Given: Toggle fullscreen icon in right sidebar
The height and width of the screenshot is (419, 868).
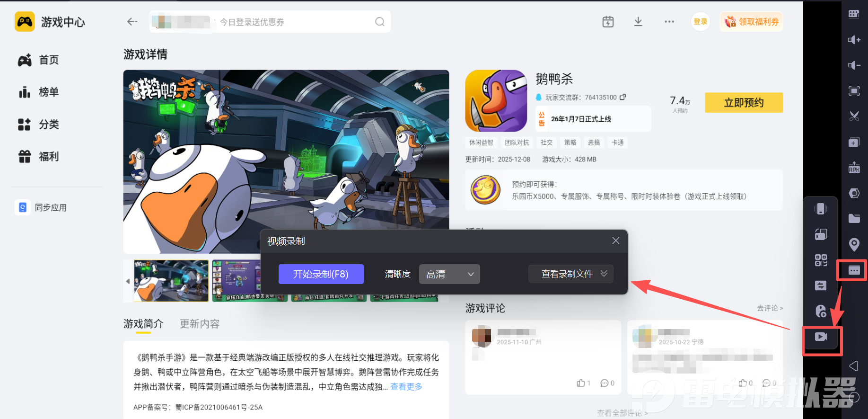Looking at the screenshot, I should coord(854,91).
